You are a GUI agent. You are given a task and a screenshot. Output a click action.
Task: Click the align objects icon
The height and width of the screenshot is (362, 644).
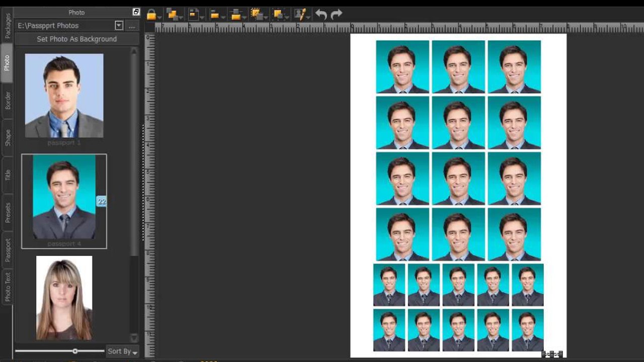point(215,15)
